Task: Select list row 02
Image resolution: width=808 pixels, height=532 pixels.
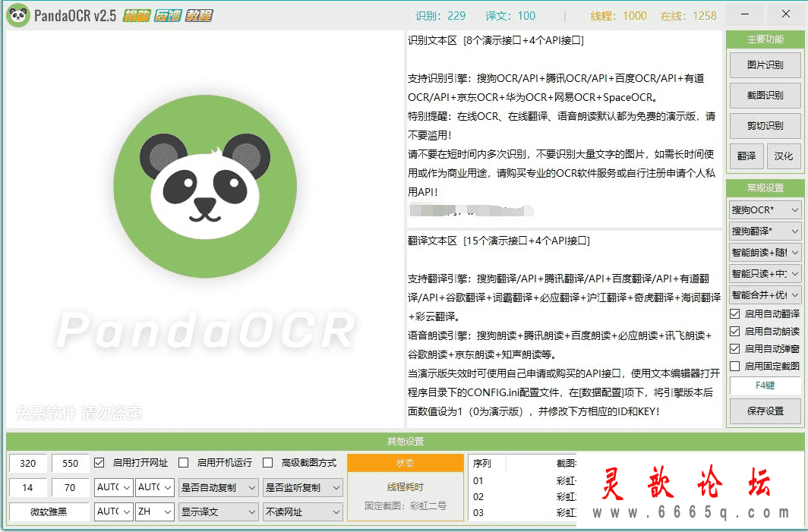Action: pyautogui.click(x=523, y=497)
